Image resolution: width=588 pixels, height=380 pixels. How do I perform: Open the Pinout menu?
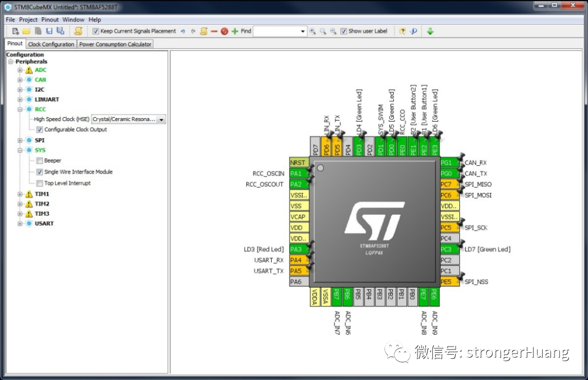(49, 19)
